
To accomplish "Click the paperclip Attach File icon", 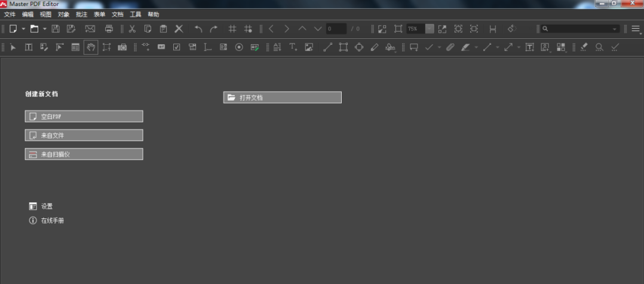I will click(x=450, y=47).
